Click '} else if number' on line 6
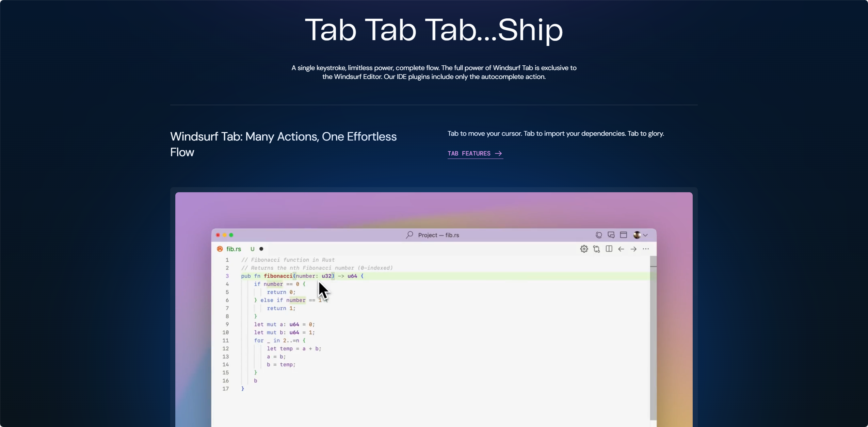This screenshot has height=427, width=868. tap(280, 300)
